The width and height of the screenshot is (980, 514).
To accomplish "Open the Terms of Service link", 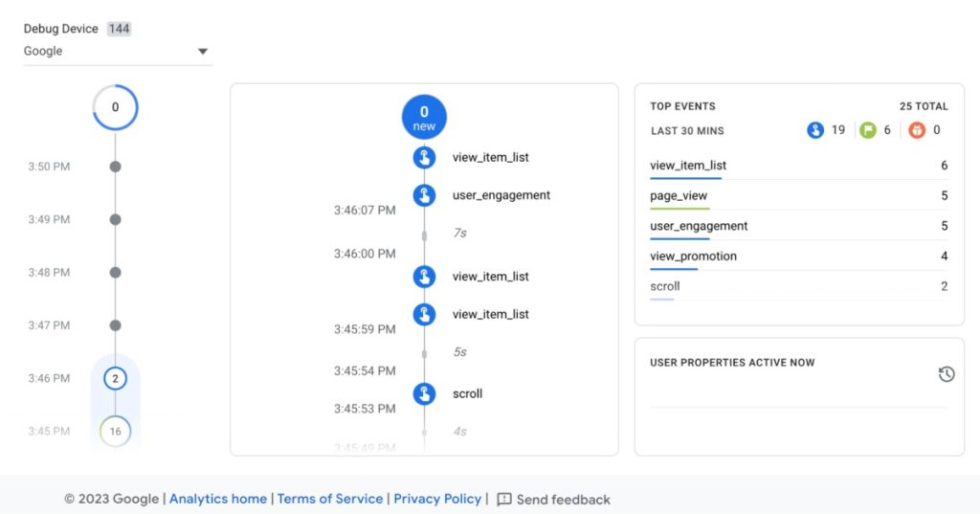I will (330, 499).
